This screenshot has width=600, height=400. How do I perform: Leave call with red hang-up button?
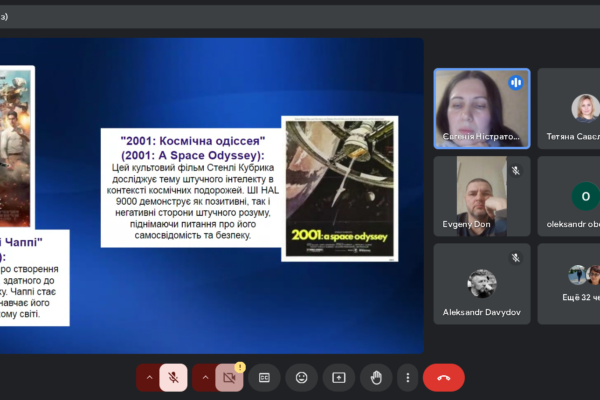[x=443, y=378]
